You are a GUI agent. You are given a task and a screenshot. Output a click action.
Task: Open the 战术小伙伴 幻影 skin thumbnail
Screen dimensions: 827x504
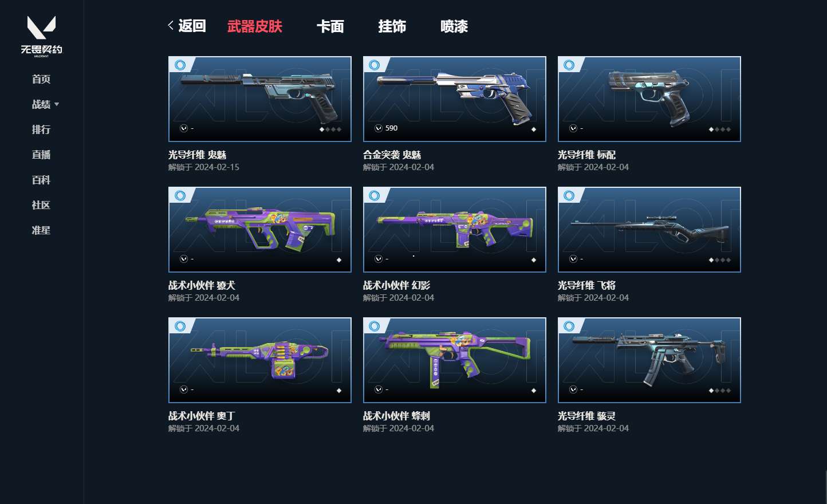point(455,230)
